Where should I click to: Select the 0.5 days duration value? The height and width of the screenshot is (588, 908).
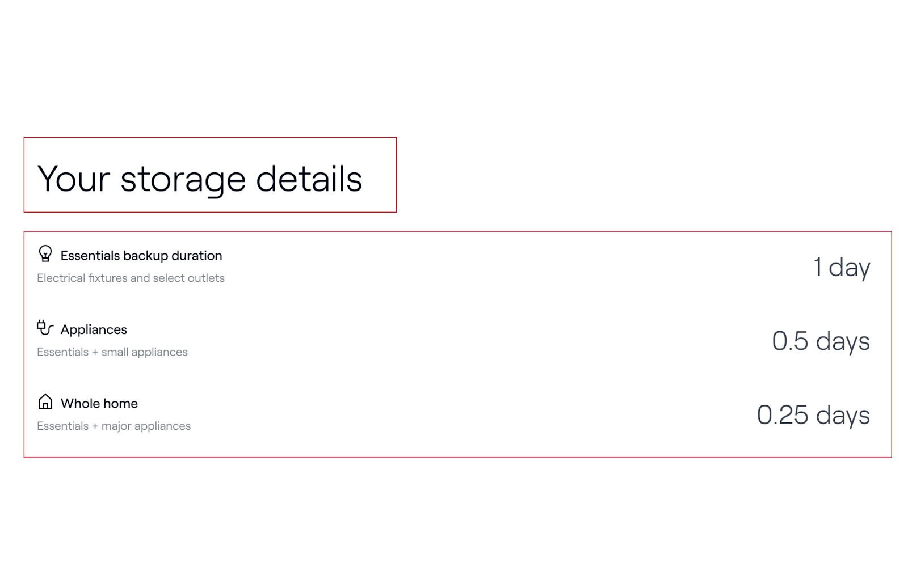click(x=821, y=341)
